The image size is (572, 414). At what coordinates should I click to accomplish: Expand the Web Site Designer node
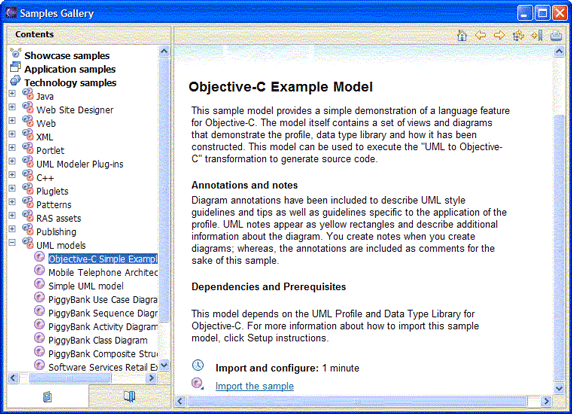coord(12,107)
